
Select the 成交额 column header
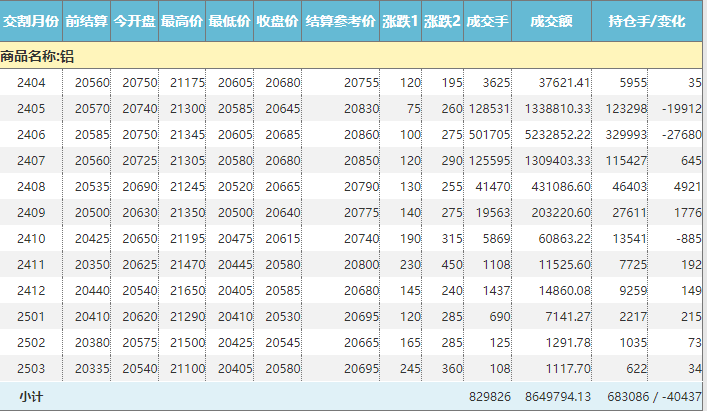(x=551, y=21)
